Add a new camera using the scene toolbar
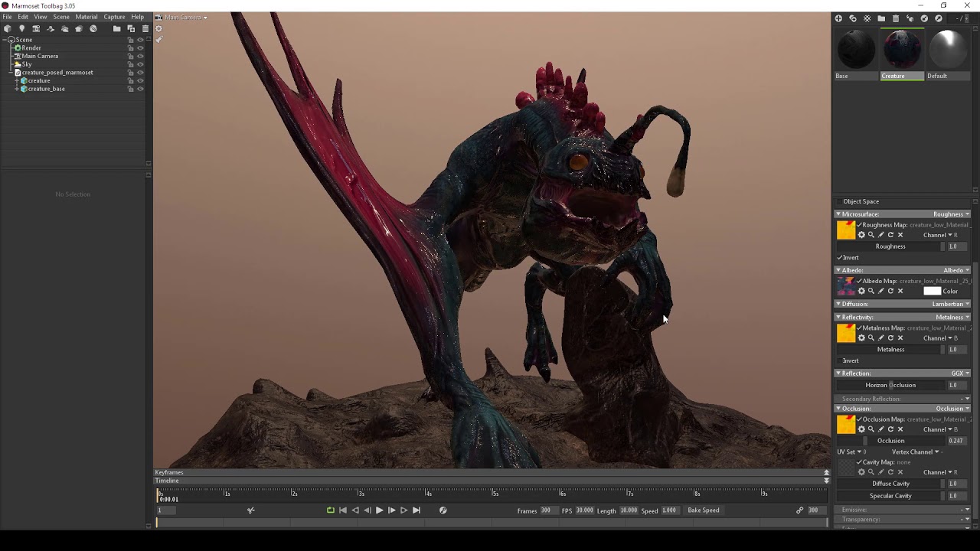The image size is (980, 551). pos(36,28)
